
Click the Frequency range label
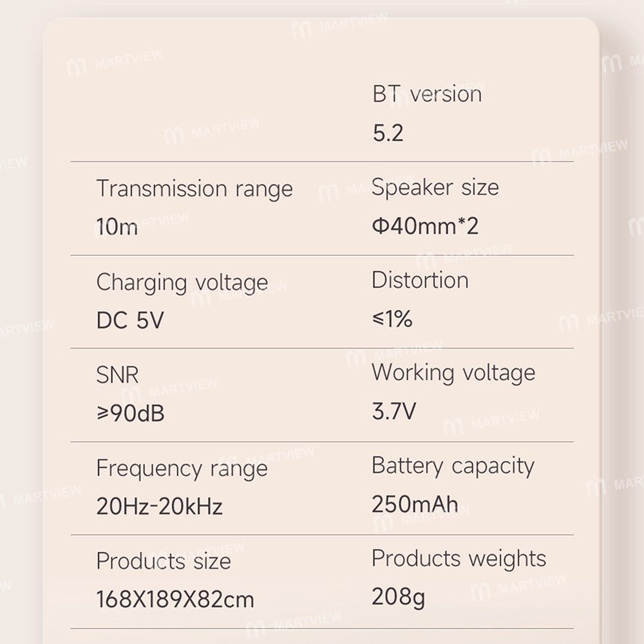(182, 469)
